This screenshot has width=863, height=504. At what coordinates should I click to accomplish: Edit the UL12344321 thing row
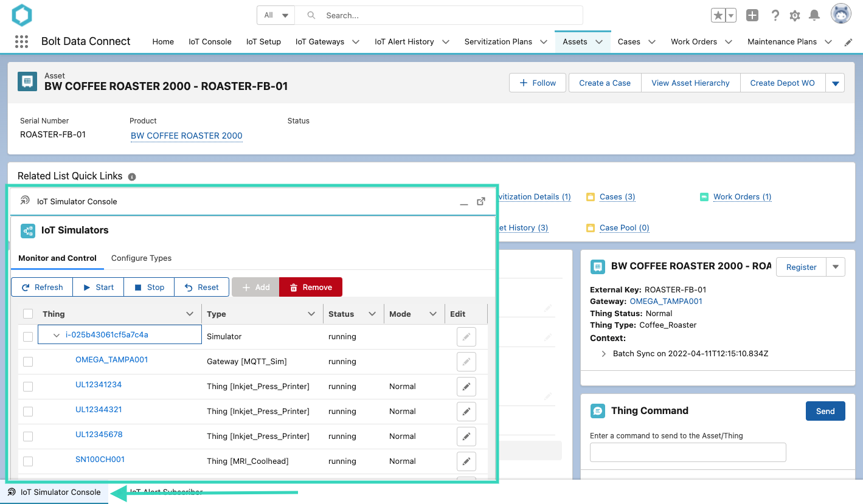[x=466, y=412]
